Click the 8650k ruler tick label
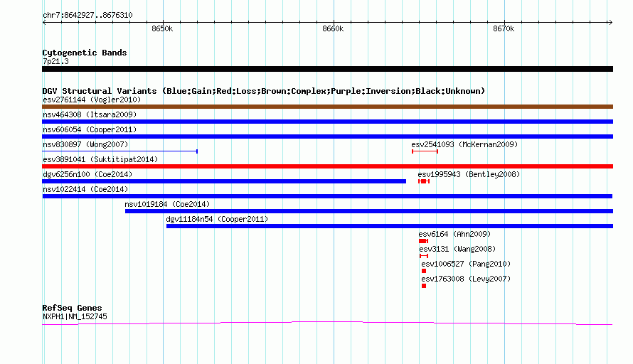 162,28
